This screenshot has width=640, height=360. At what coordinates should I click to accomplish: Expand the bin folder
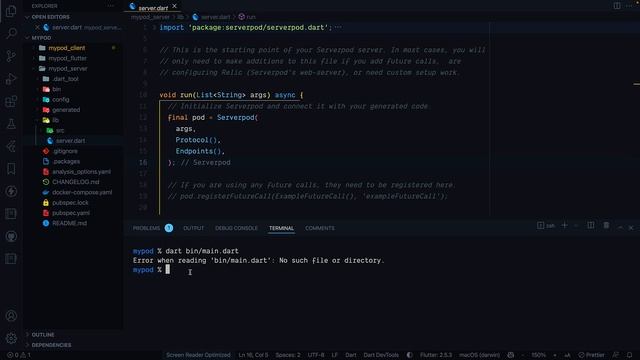tap(56, 89)
